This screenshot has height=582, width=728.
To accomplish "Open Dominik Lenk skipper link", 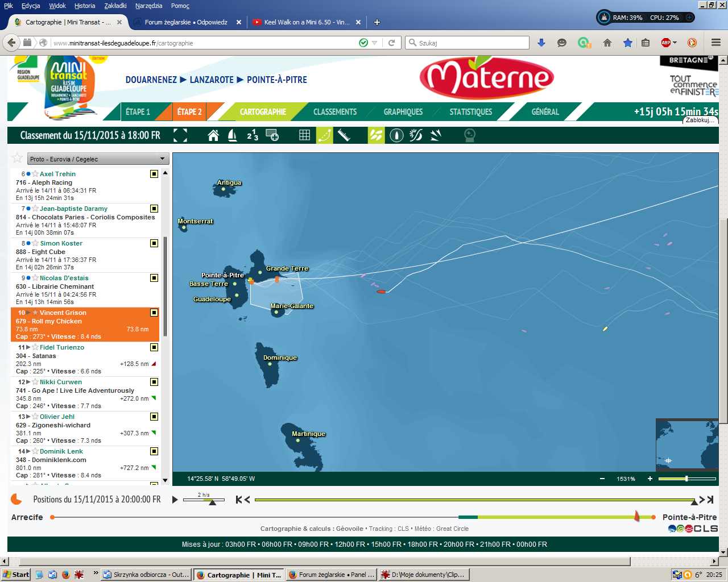I will click(x=61, y=451).
